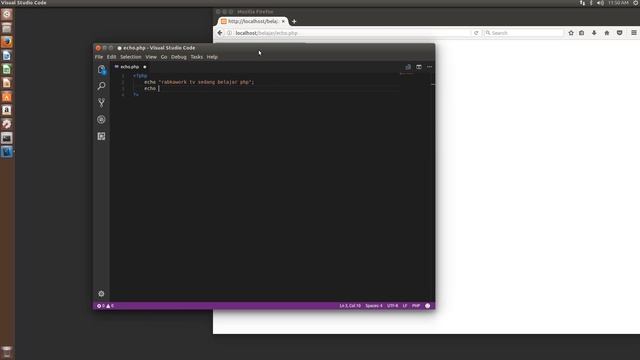Show Firefox bookmarks list icon
The height and width of the screenshot is (360, 640).
pos(582,33)
